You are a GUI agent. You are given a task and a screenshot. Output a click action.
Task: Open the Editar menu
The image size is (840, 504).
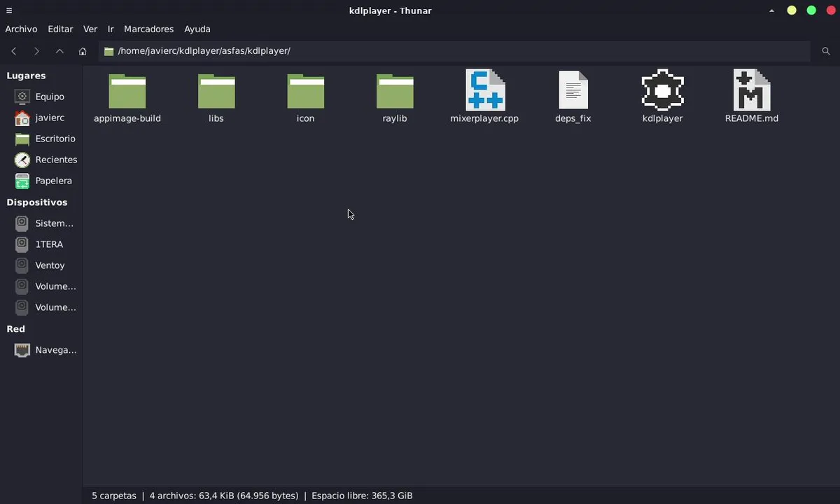60,29
